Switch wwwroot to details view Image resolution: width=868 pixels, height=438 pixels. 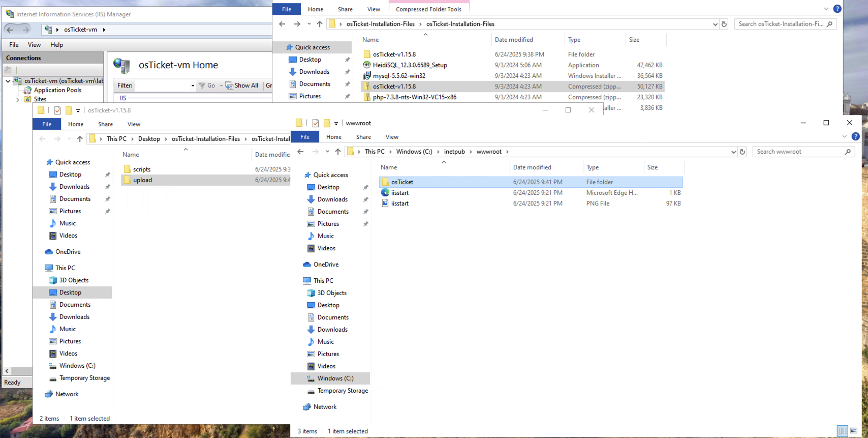click(843, 431)
